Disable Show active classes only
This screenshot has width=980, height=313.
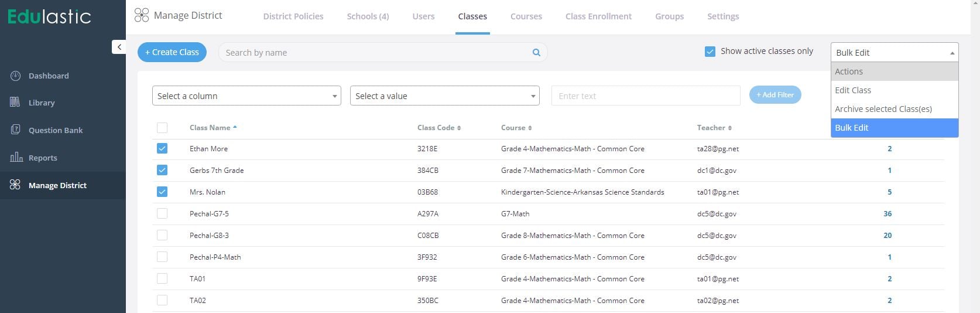(710, 52)
